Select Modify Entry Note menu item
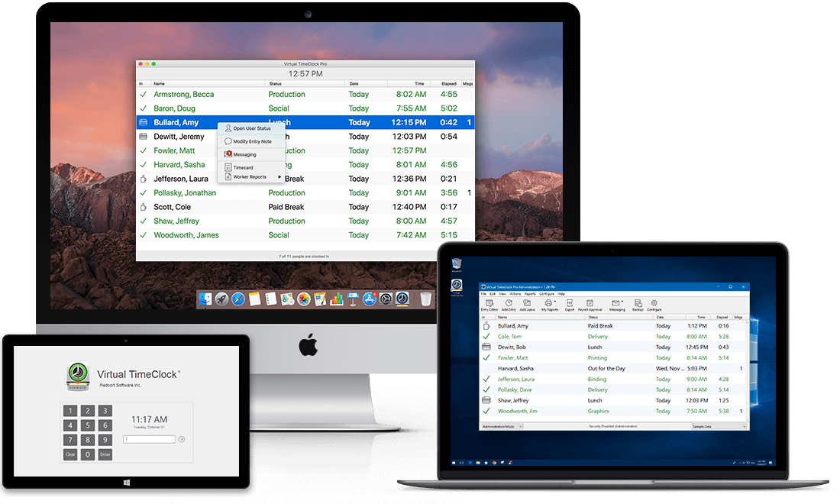The height and width of the screenshot is (504, 840). [251, 141]
